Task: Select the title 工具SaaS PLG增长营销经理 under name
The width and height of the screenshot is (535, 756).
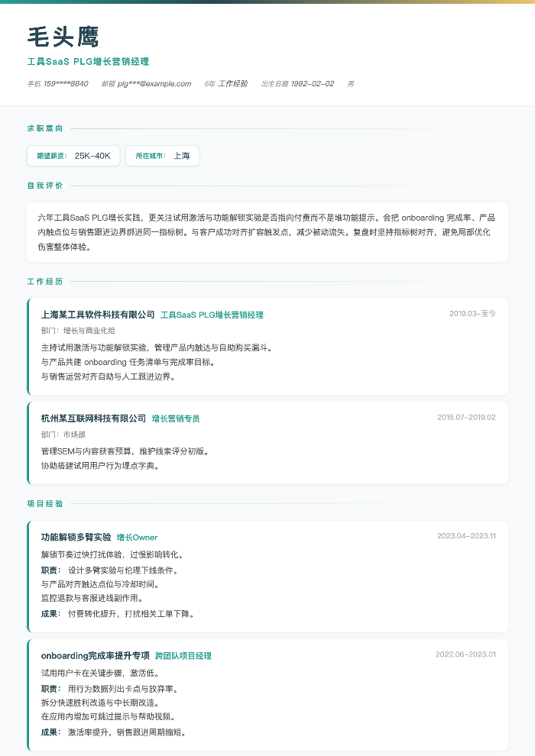Action: [89, 62]
